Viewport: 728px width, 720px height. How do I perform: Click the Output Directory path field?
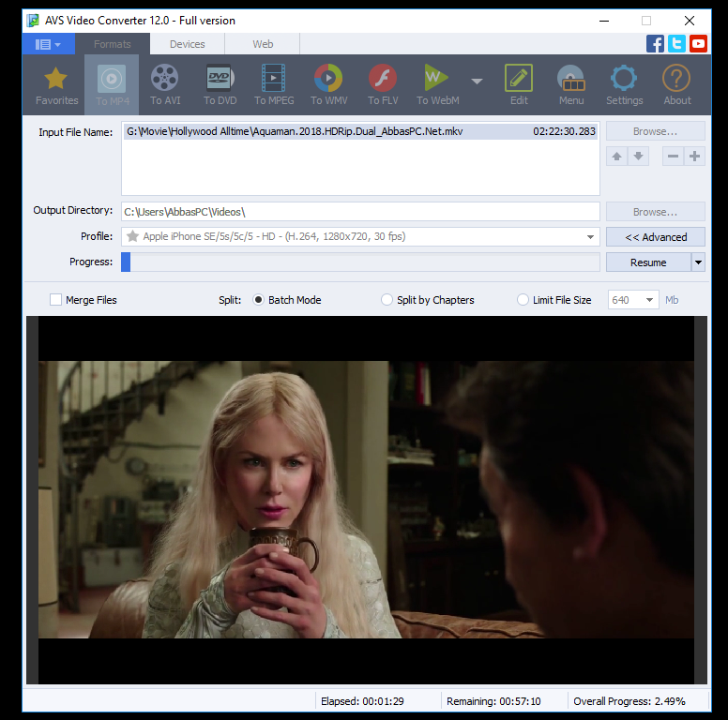pyautogui.click(x=360, y=212)
